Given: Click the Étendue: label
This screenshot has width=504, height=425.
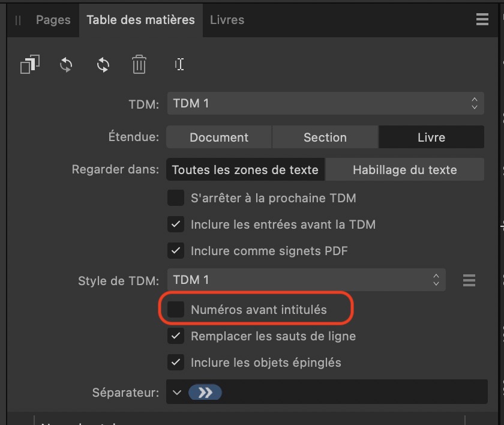Looking at the screenshot, I should (x=133, y=137).
